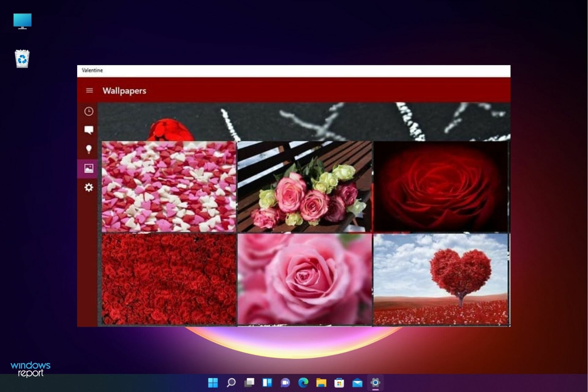
Task: Select the candy hearts wallpaper
Action: pyautogui.click(x=169, y=187)
